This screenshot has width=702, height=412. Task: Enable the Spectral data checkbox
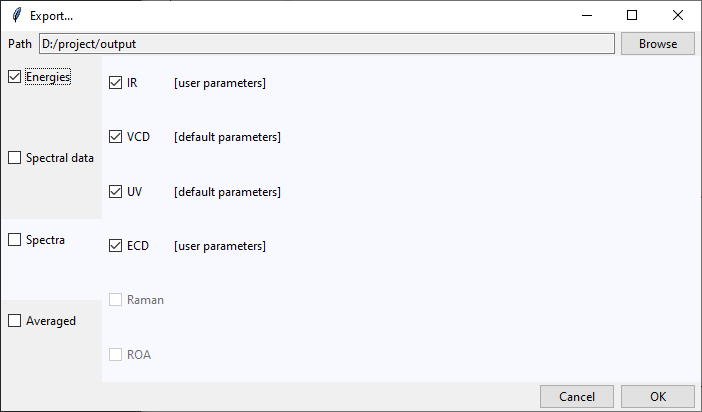[14, 158]
